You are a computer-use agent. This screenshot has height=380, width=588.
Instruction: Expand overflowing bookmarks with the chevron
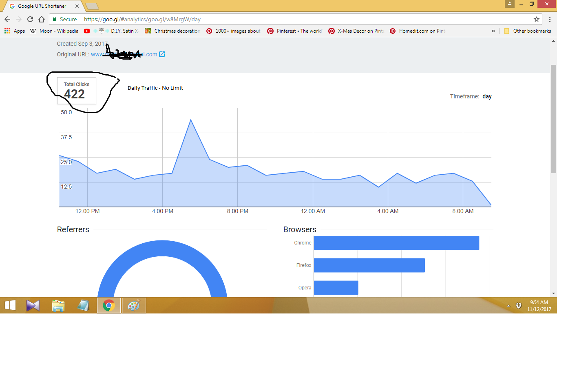pyautogui.click(x=493, y=31)
